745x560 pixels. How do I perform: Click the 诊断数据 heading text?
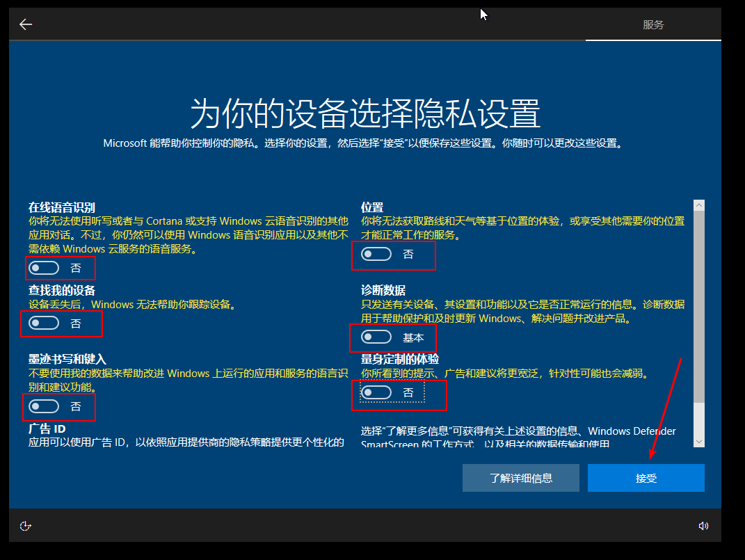click(383, 290)
